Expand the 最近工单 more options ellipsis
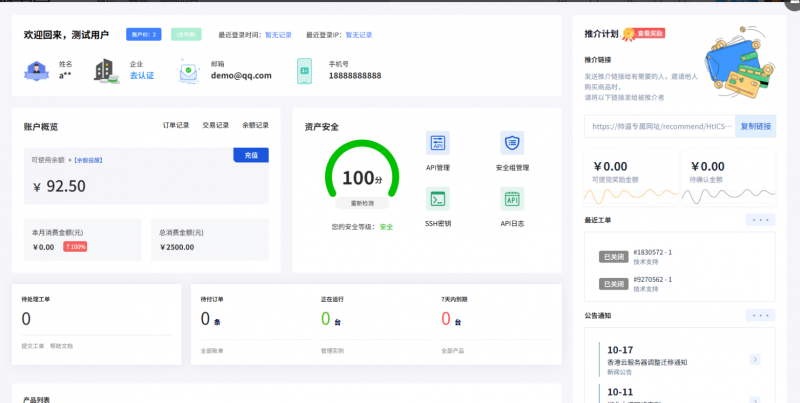Image resolution: width=800 pixels, height=403 pixels. click(x=760, y=219)
